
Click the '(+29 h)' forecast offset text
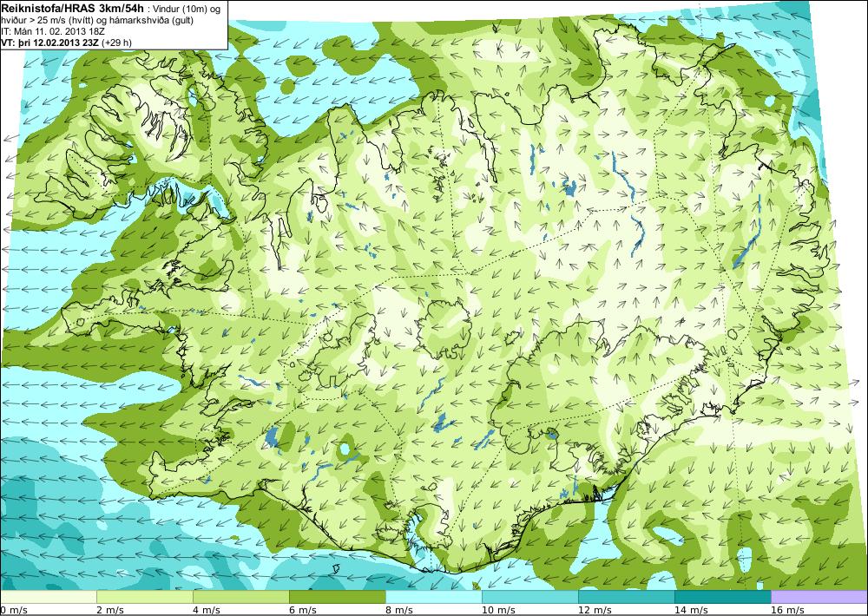[116, 43]
